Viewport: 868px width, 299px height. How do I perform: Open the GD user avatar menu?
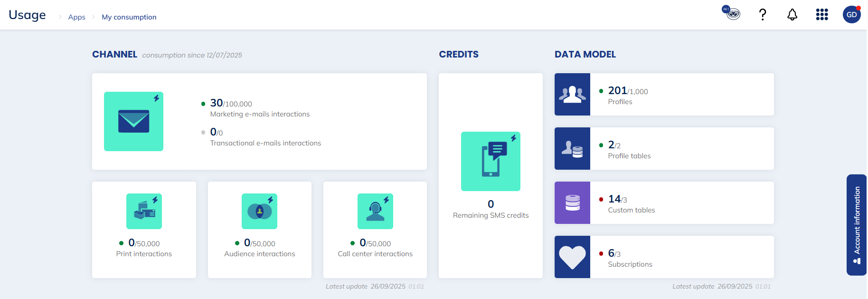click(851, 15)
